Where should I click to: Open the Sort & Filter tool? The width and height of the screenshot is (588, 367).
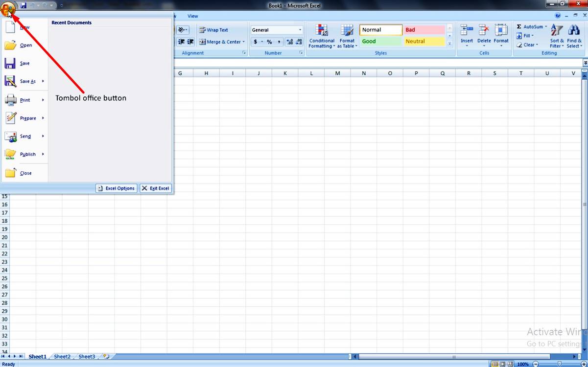point(557,35)
